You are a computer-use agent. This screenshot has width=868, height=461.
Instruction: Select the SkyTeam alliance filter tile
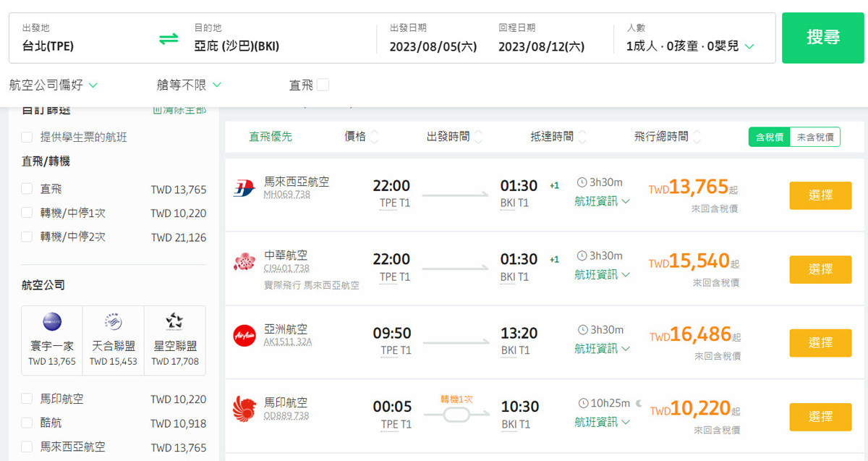(x=114, y=340)
